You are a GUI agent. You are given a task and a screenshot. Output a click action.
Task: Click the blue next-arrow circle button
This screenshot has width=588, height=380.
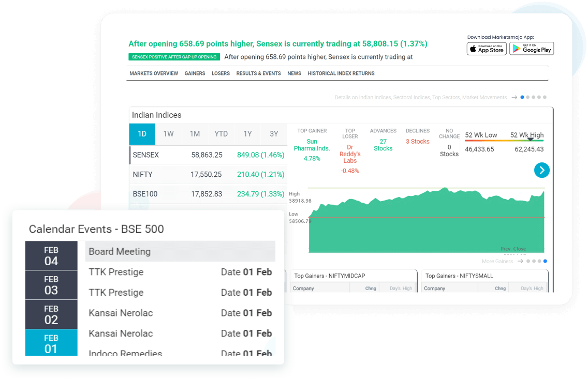coord(541,170)
